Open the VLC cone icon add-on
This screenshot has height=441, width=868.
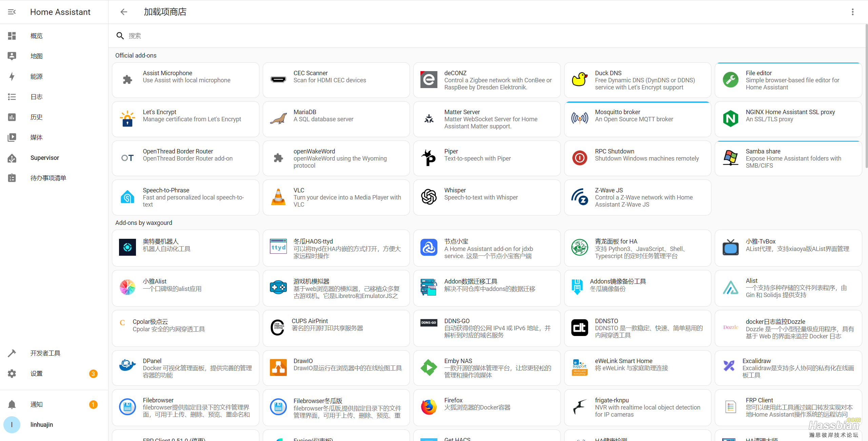point(278,197)
